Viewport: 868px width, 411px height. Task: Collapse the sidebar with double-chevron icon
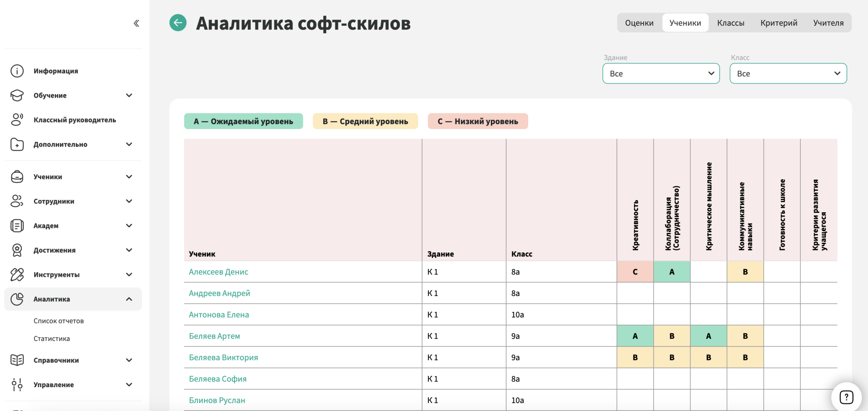pos(136,23)
